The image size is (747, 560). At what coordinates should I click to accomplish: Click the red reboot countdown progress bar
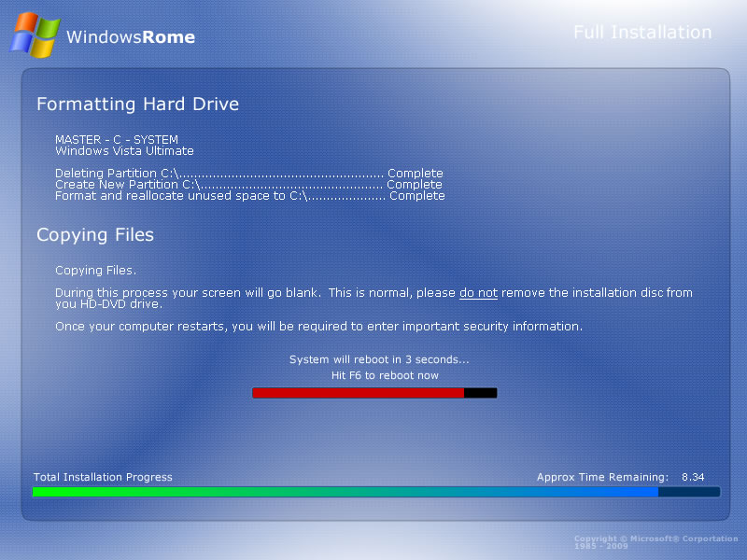coord(374,393)
